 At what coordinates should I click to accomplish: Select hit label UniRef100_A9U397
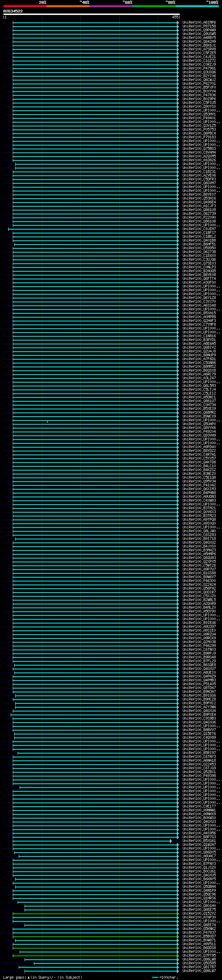click(199, 626)
